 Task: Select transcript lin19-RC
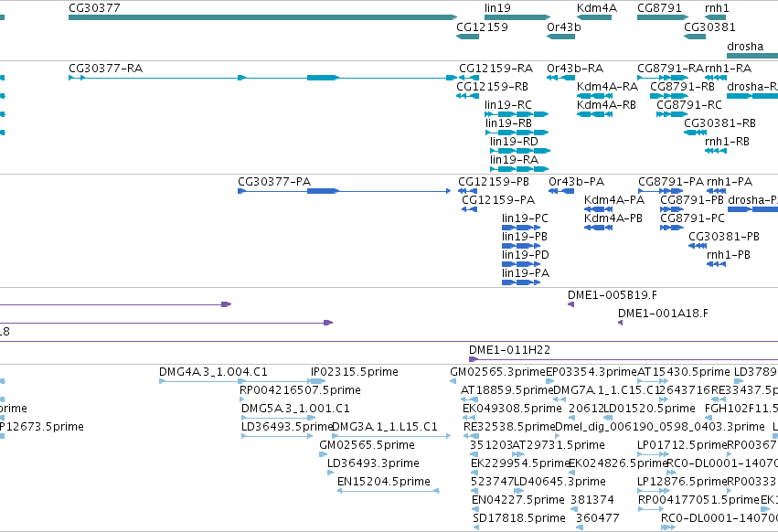pyautogui.click(x=517, y=114)
